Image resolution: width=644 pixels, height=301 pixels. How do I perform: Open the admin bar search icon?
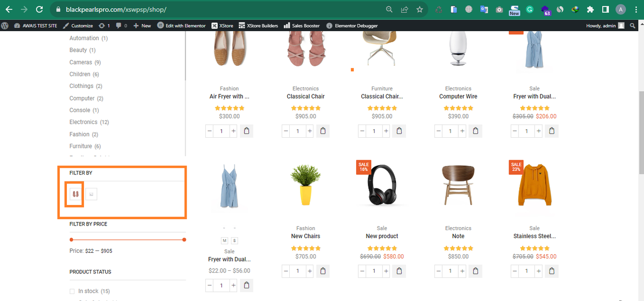[x=633, y=26]
